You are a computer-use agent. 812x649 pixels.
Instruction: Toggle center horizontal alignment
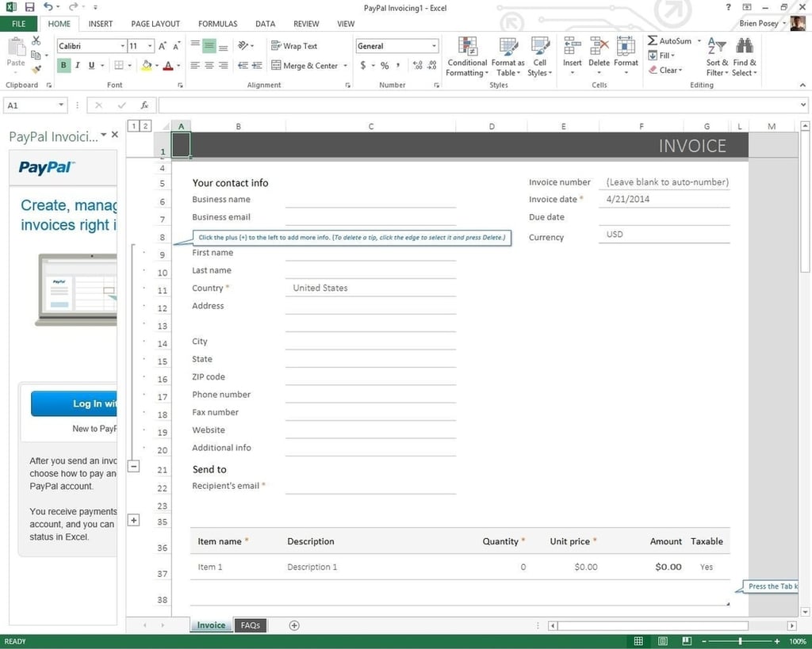[209, 65]
